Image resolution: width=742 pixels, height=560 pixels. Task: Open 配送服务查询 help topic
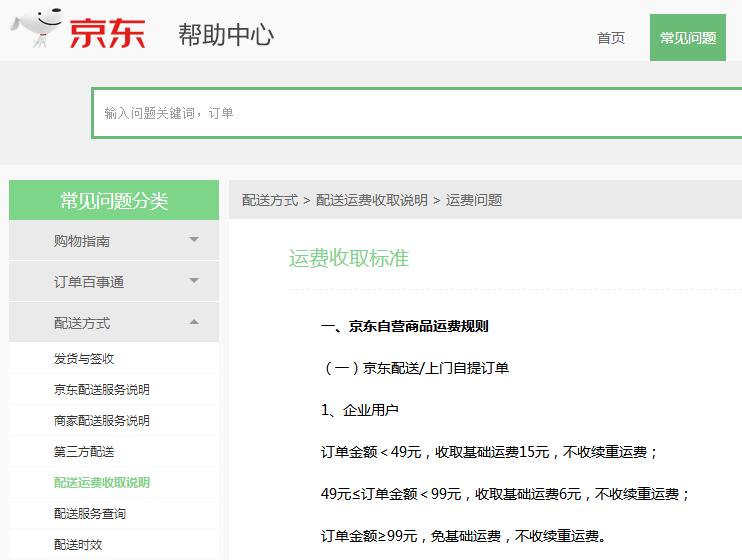[90, 514]
